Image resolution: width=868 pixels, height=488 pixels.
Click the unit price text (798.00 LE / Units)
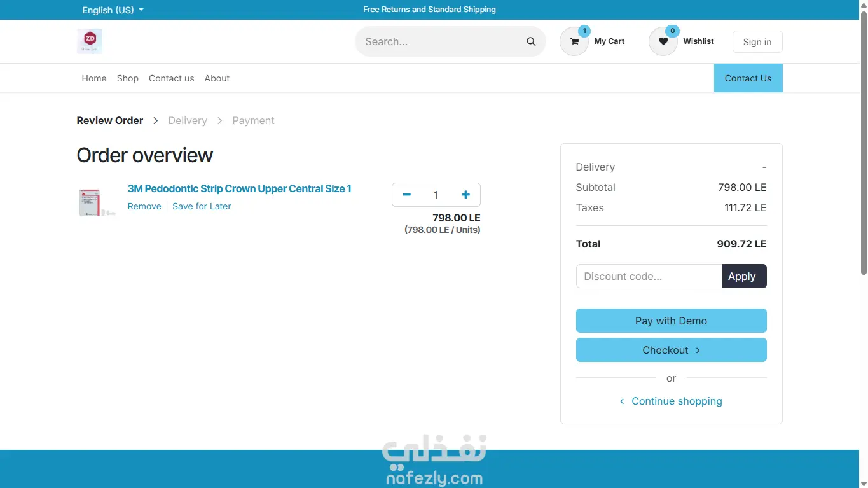click(x=443, y=230)
